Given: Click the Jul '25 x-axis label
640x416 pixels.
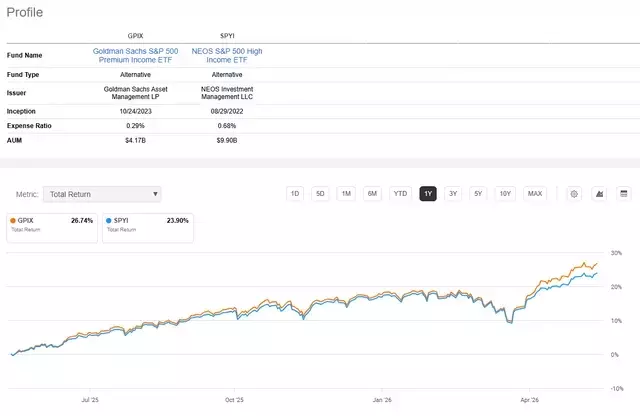Looking at the screenshot, I should [90, 400].
